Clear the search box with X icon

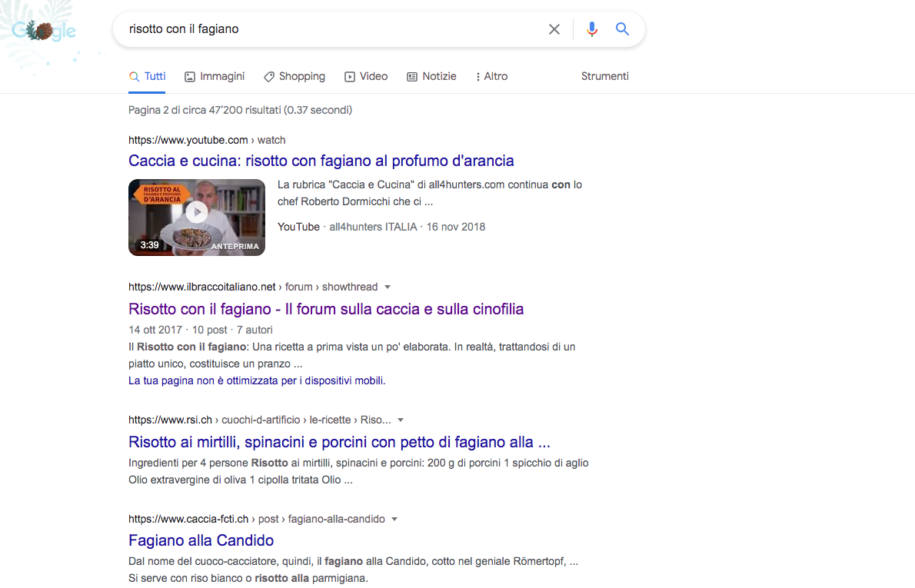point(554,29)
